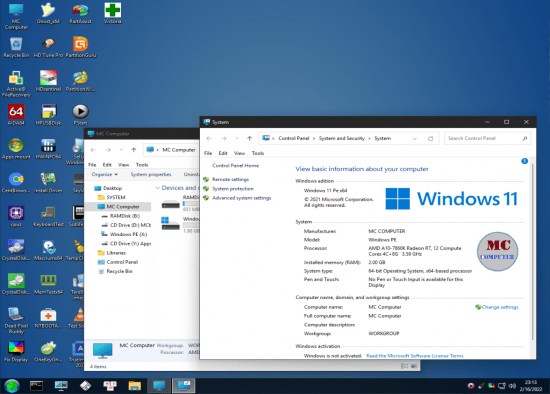This screenshot has height=394, width=550.
Task: Open the Recycle Bin desktop icon
Action: tap(16, 48)
